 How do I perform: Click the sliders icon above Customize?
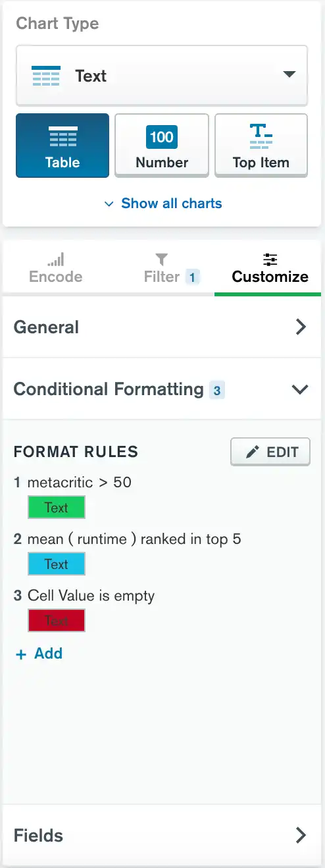[x=270, y=259]
